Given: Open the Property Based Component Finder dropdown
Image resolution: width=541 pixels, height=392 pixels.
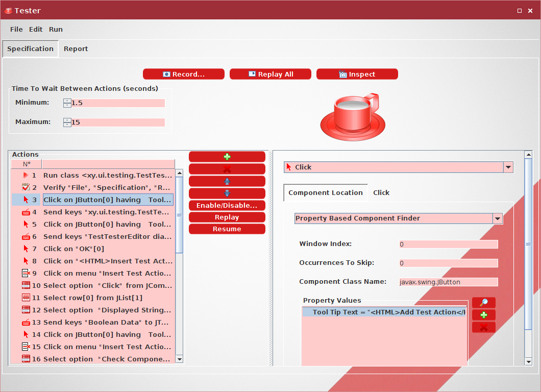Looking at the screenshot, I should (497, 218).
